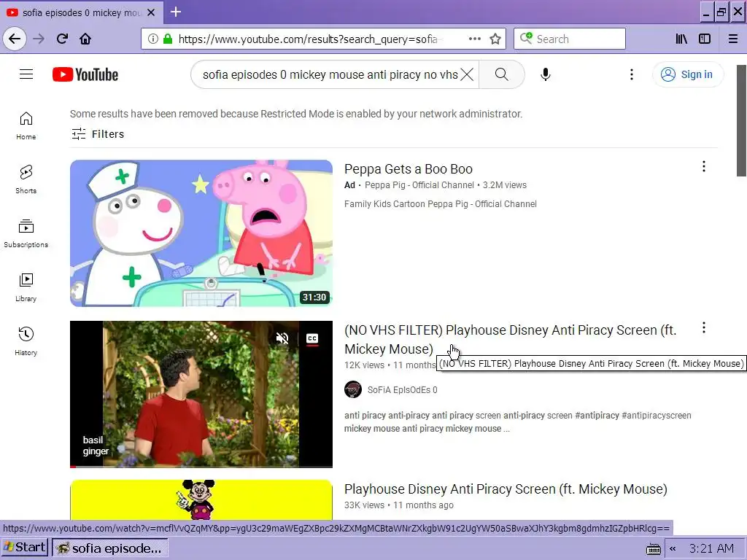Open Peppa Pig - Official Channel link
Screen dimensions: 747x560
[x=419, y=184]
